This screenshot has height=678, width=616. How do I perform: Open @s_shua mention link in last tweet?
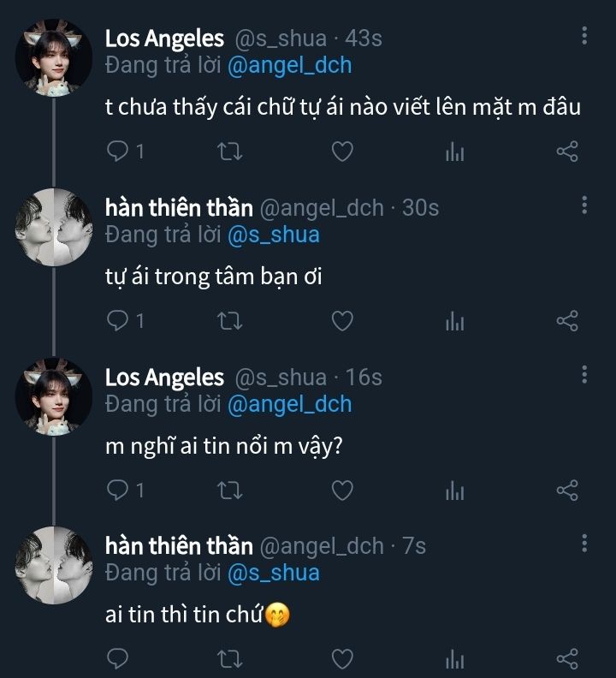pos(273,573)
